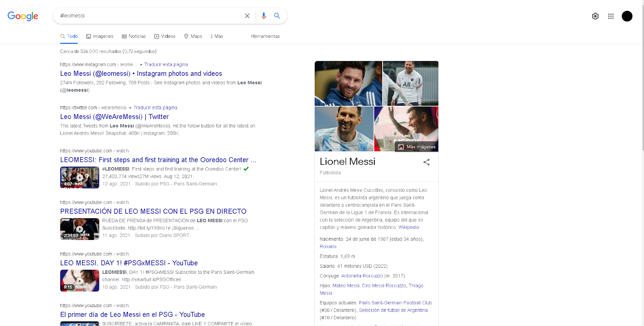Open Ciro Messi Roccuzzo link
Image resolution: width=644 pixels, height=326 pixels.
[x=384, y=286]
